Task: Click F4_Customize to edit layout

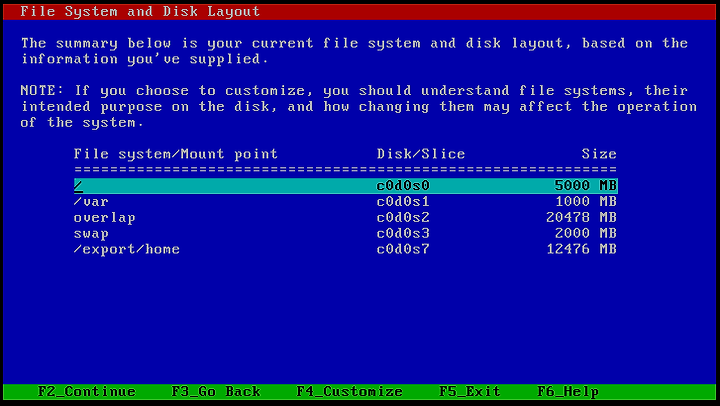Action: (x=349, y=392)
